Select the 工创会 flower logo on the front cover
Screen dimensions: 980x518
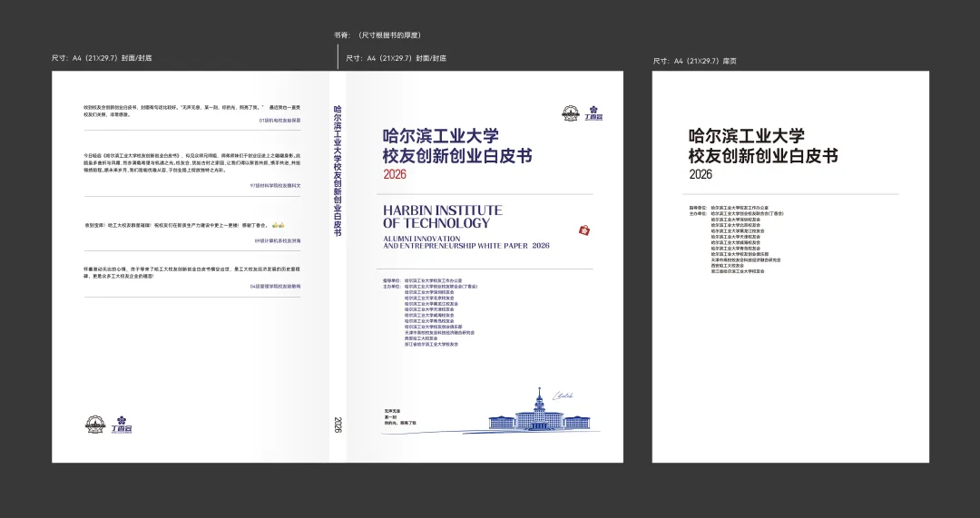pos(593,113)
